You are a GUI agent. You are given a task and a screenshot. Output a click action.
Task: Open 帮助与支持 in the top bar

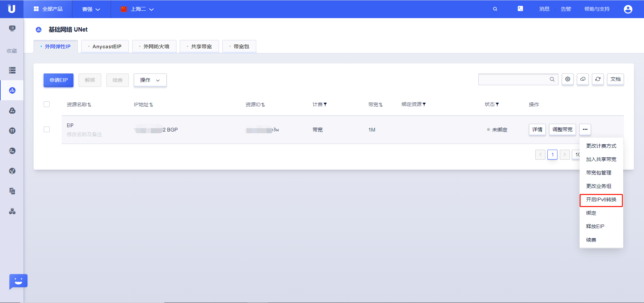pos(597,9)
